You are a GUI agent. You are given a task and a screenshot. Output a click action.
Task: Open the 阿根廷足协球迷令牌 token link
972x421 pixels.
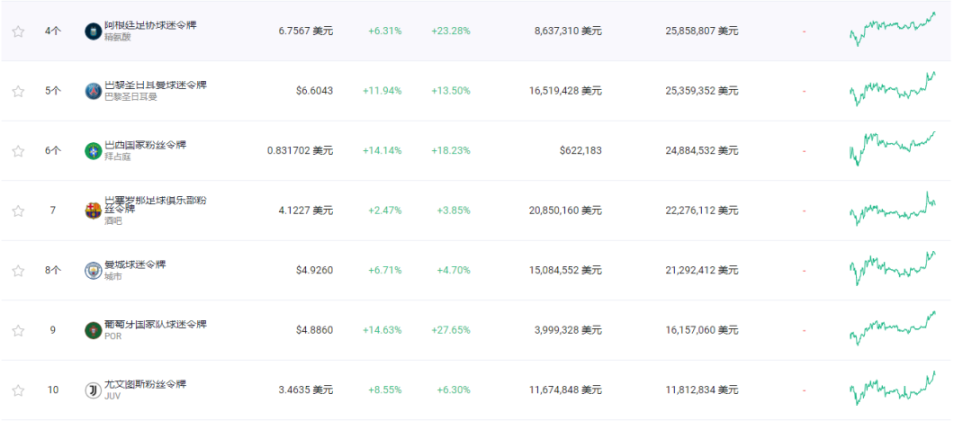point(151,25)
